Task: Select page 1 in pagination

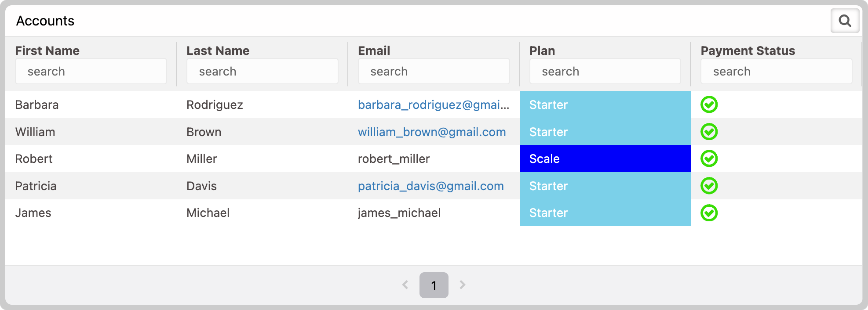Action: click(x=434, y=285)
